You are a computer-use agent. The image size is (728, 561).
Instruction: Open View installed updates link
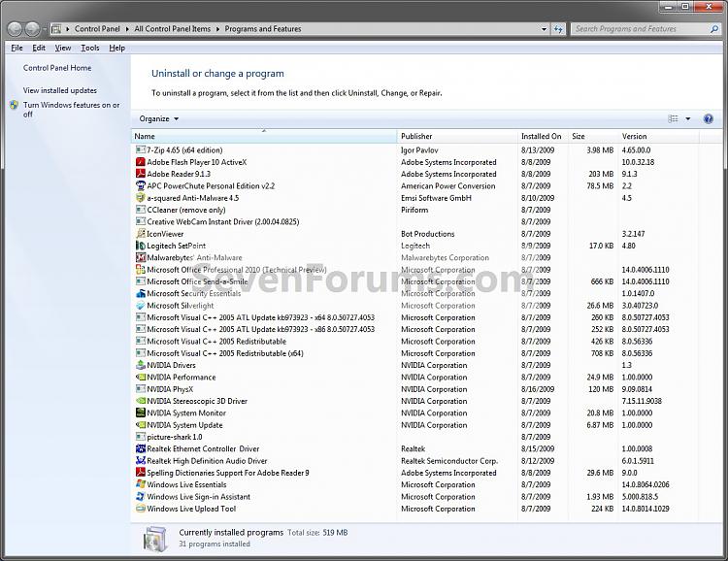[x=60, y=90]
